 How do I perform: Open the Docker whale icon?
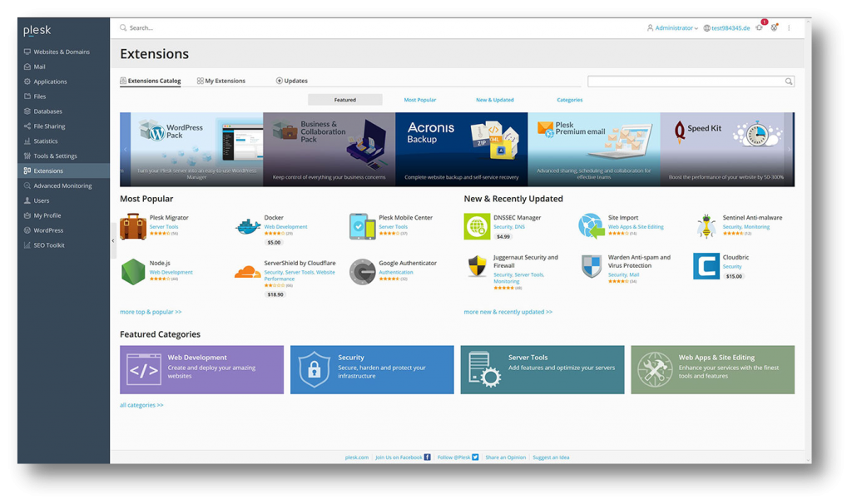point(248,226)
